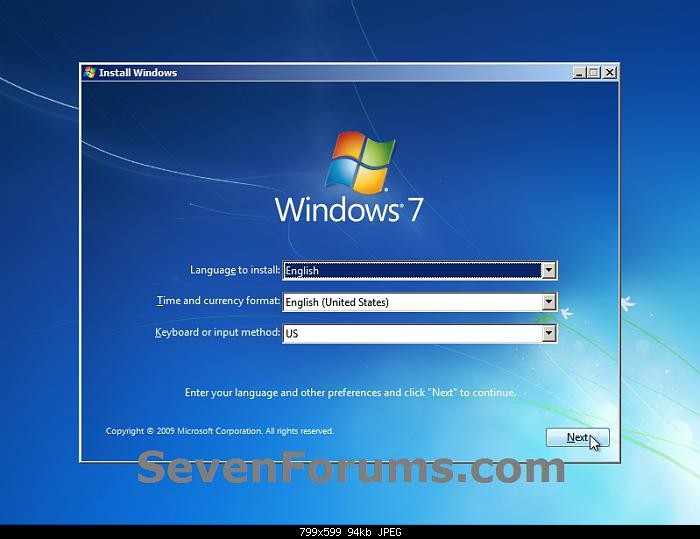
Task: Click the Language to install label
Action: (235, 270)
